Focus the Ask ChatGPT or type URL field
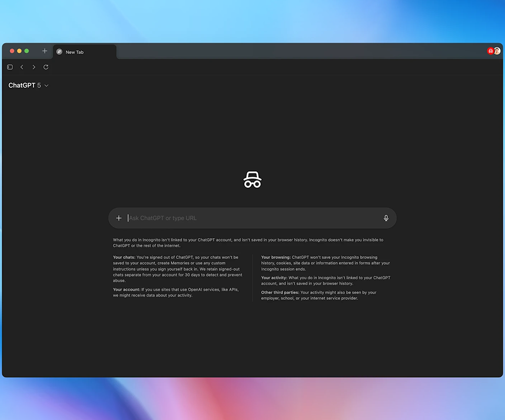The height and width of the screenshot is (420, 505). (251, 218)
